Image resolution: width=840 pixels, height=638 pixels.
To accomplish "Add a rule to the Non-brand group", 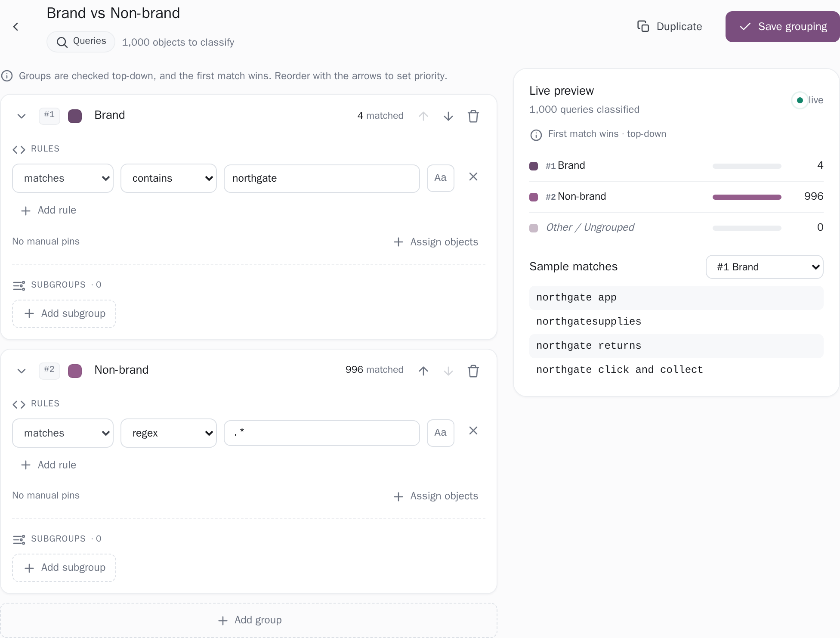I will (x=49, y=465).
